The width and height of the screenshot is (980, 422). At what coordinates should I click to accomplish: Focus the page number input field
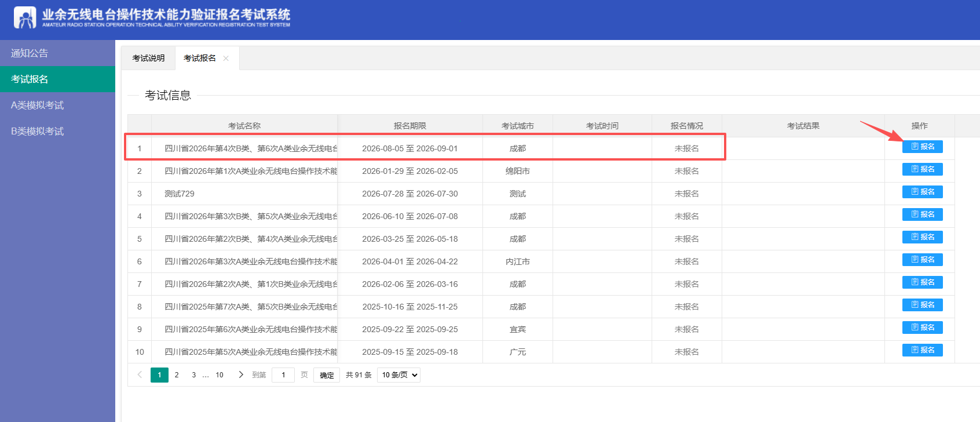(283, 375)
